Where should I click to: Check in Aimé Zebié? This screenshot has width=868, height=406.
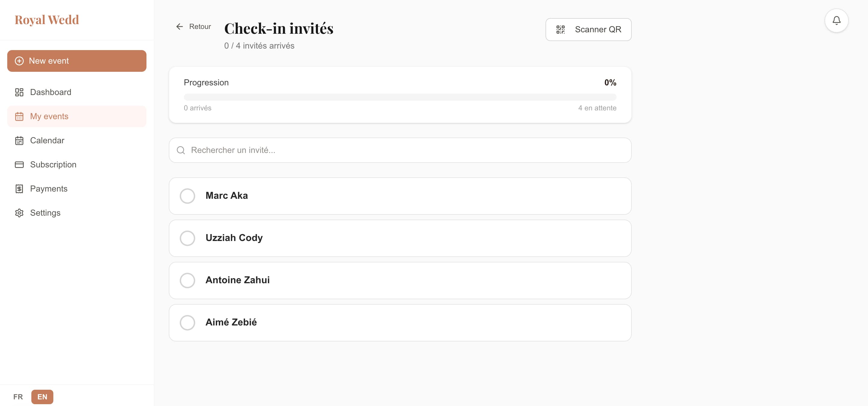(x=187, y=322)
